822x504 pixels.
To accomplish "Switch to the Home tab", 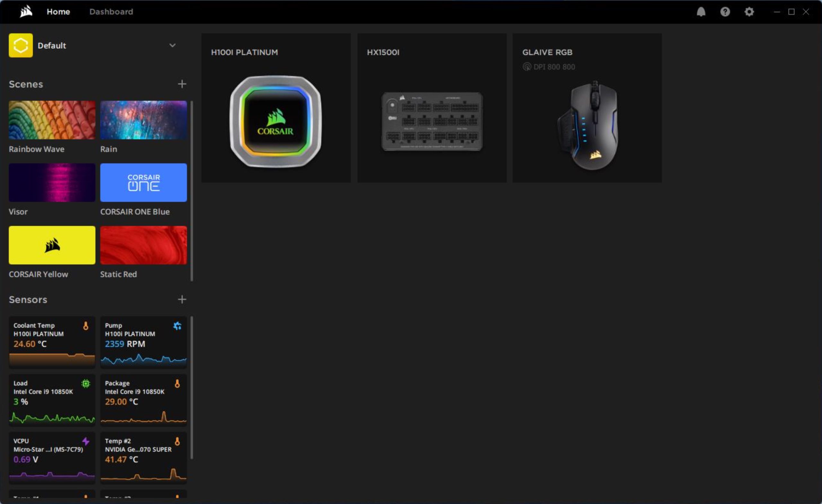I will coord(58,12).
